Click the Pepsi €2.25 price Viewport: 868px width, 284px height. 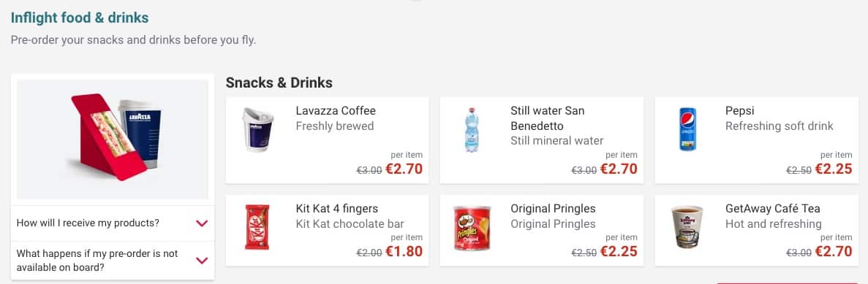click(834, 169)
